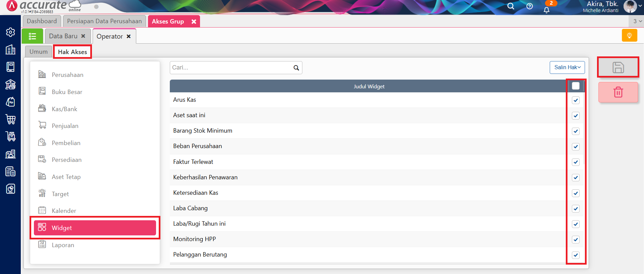This screenshot has width=644, height=274.
Task: Click the red trash delete icon
Action: [618, 92]
